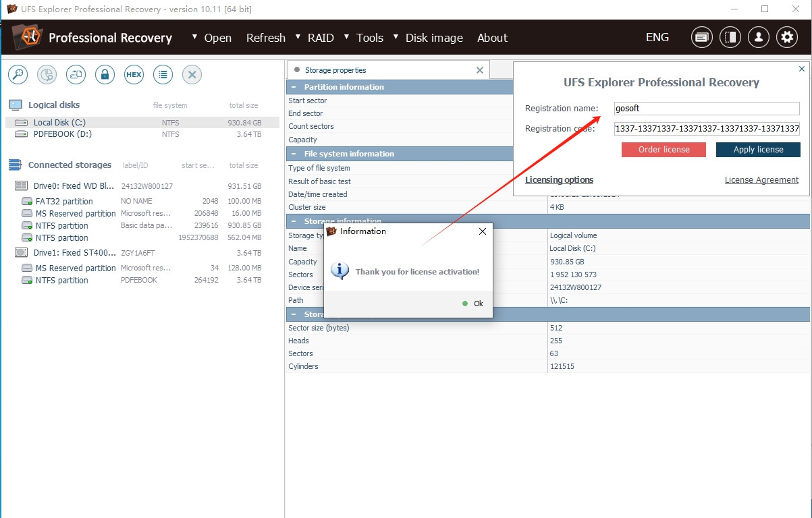The height and width of the screenshot is (518, 812).
Task: Click the save disk image drive icon
Action: (x=76, y=75)
